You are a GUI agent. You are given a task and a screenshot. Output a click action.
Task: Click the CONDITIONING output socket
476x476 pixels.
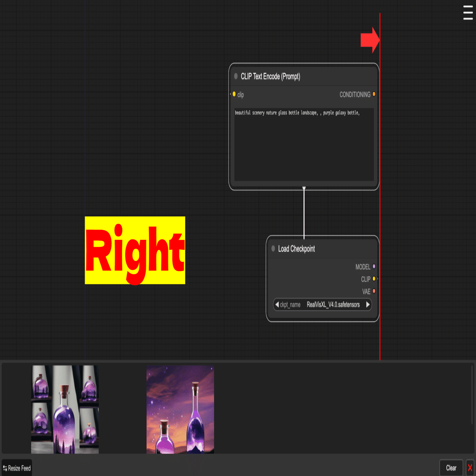point(374,94)
